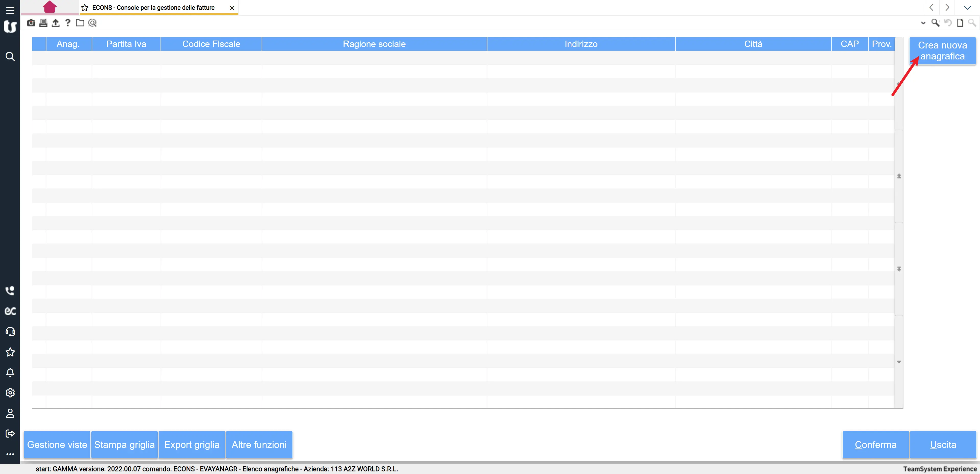Screen dimensions: 980x474
Task: Sort by Ragione sociale column header
Action: [x=374, y=44]
